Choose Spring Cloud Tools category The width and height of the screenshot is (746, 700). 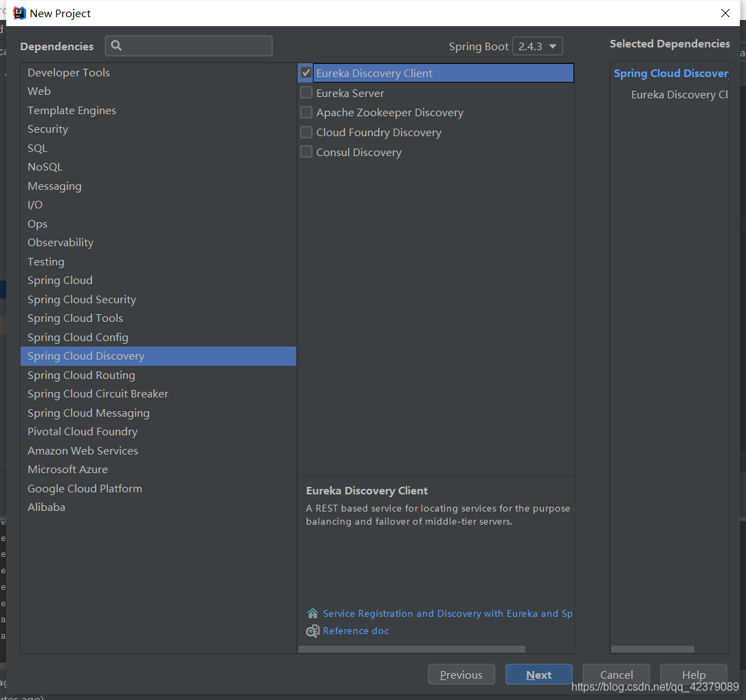[x=158, y=318]
